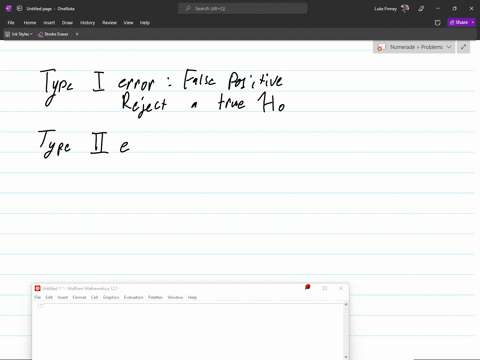Viewport: 480px width, 360px height.
Task: Open Mathematica Window menu
Action: pos(175,297)
